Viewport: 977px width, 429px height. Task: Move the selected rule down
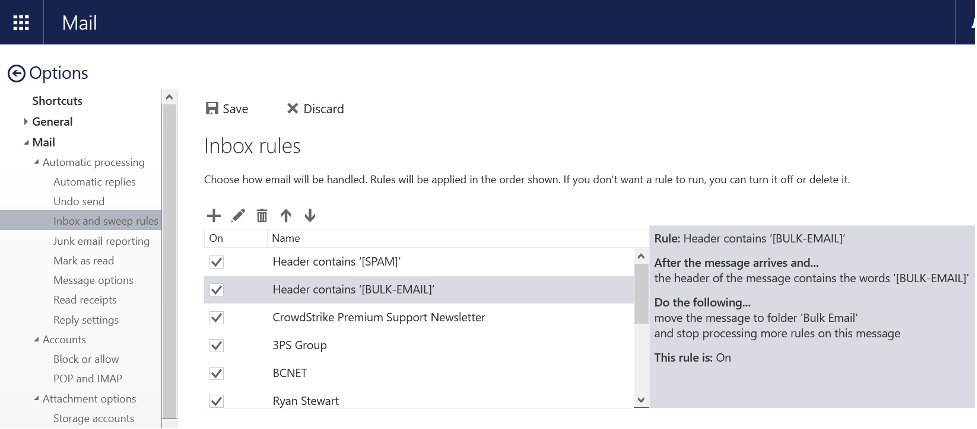pyautogui.click(x=310, y=215)
